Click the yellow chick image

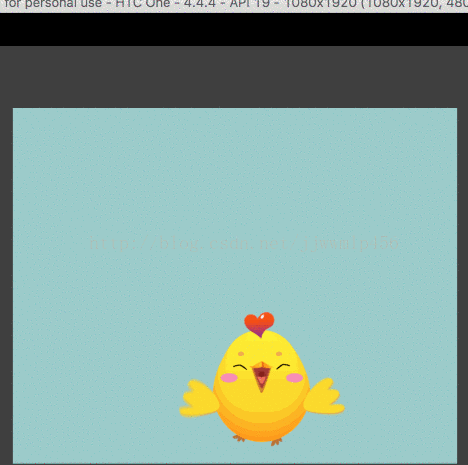pos(262,379)
